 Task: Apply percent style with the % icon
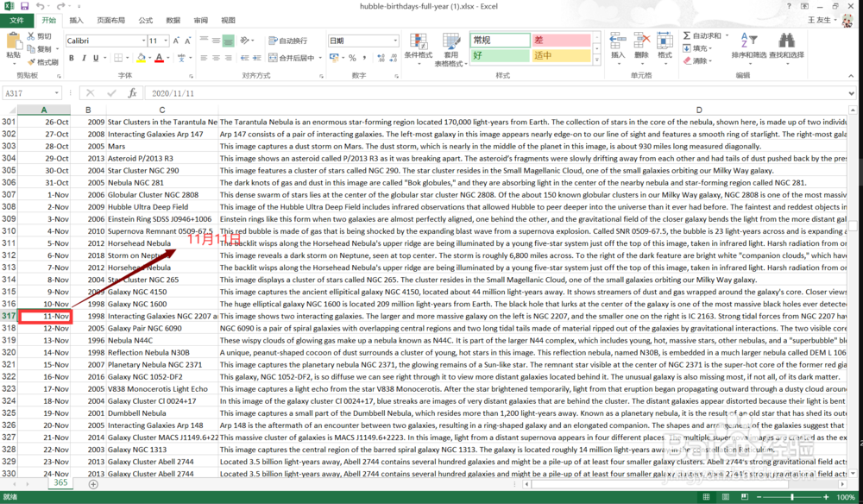tap(352, 58)
